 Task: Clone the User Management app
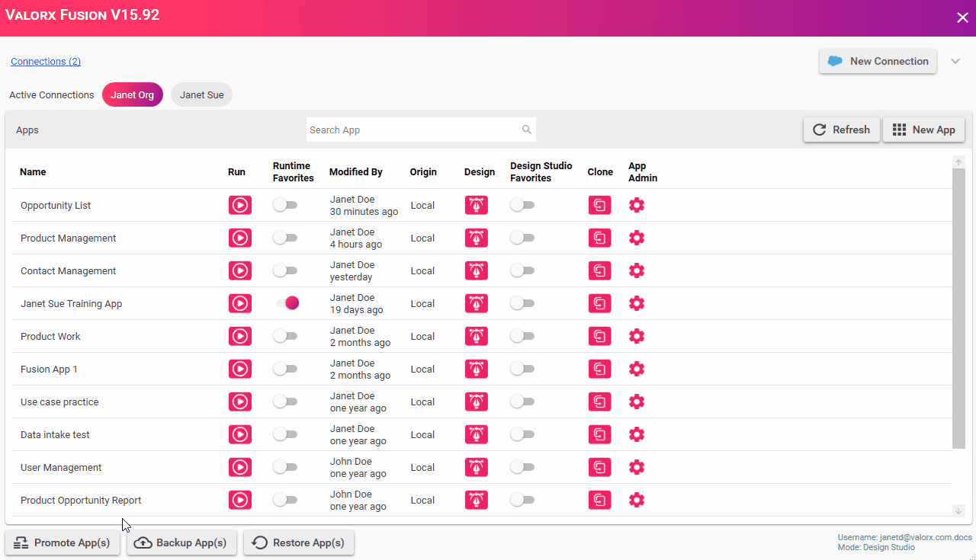(x=600, y=467)
